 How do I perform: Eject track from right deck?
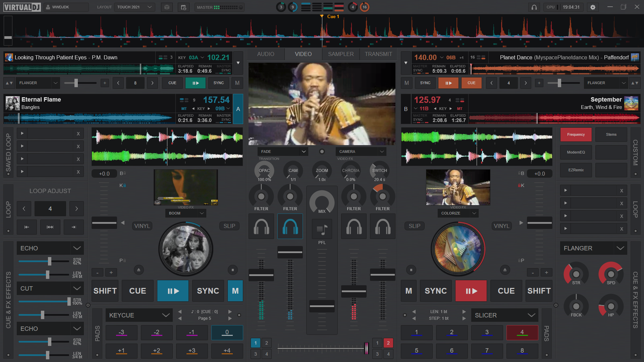(x=505, y=269)
